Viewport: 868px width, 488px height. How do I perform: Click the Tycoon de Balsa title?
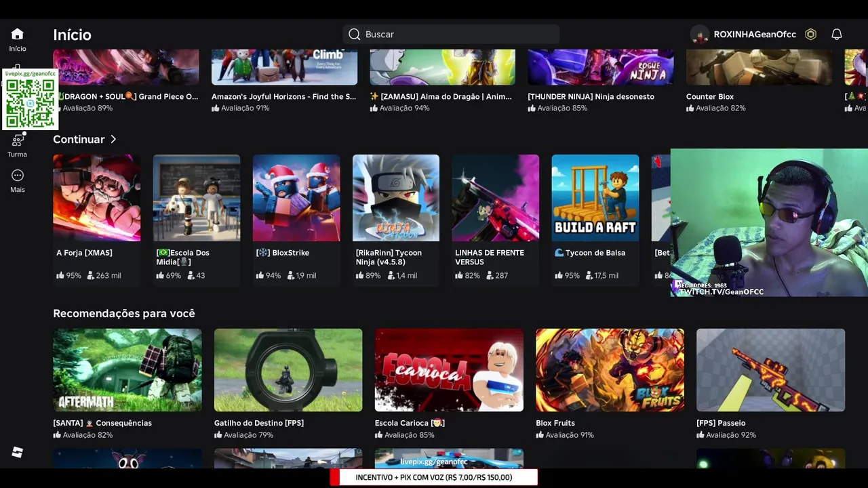[x=590, y=253]
